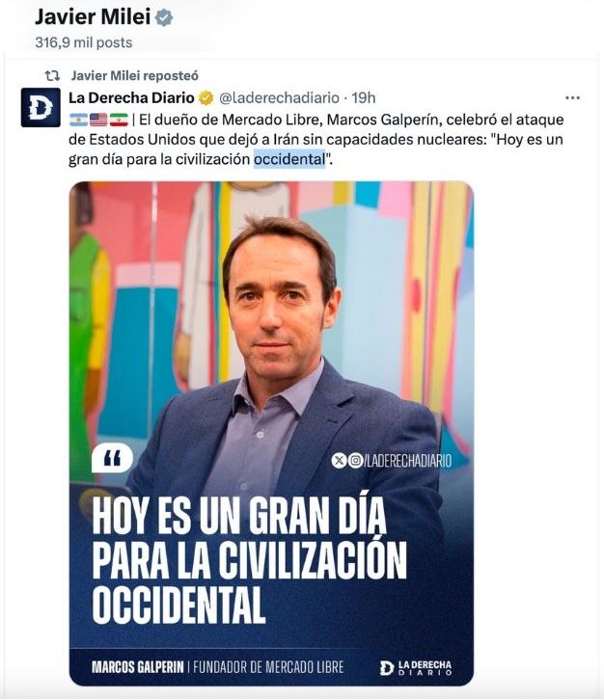This screenshot has height=700, width=604.
Task: Open the @laderechadiario handle link
Action: point(279,97)
